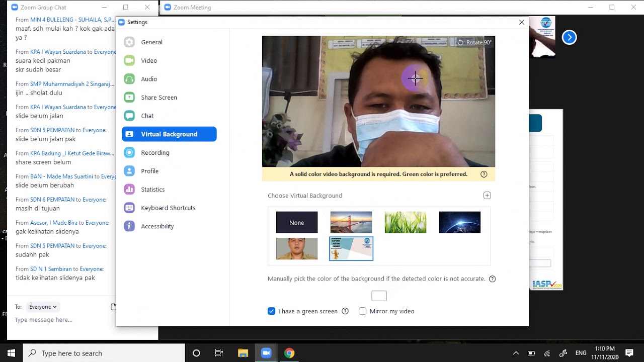The height and width of the screenshot is (362, 644).
Task: Open Task View on the taskbar
Action: click(219, 353)
